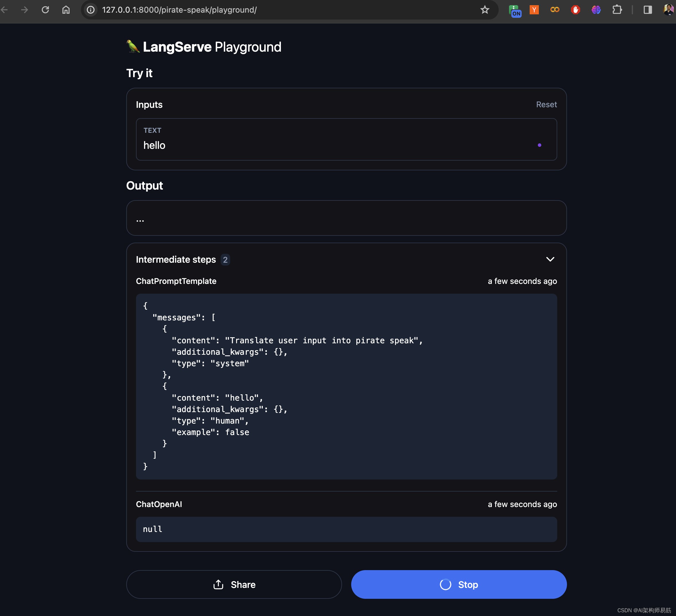Click the Intermediate steps count badge
676x616 pixels.
pos(225,260)
